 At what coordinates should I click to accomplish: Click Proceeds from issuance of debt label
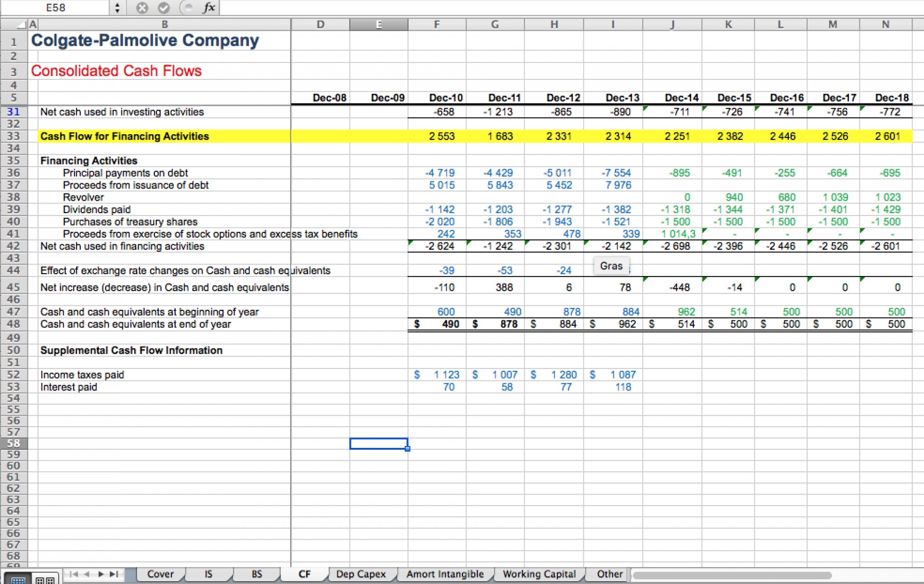coord(136,185)
